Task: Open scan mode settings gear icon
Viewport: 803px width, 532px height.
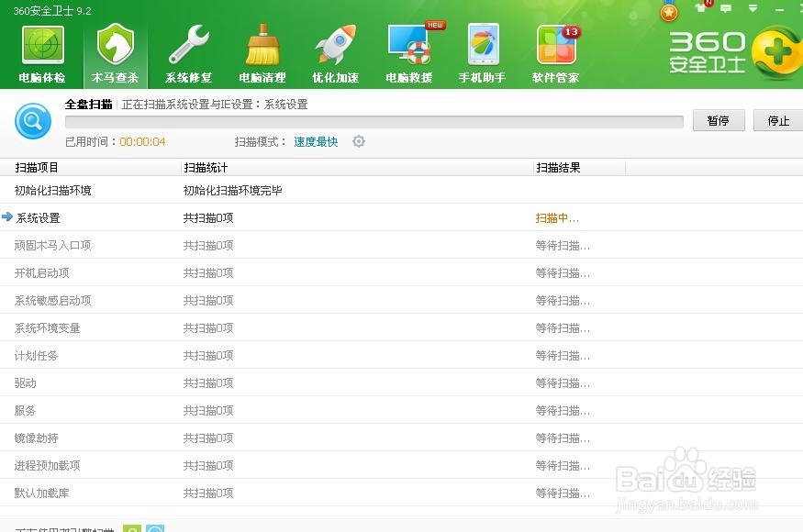Action: click(358, 141)
